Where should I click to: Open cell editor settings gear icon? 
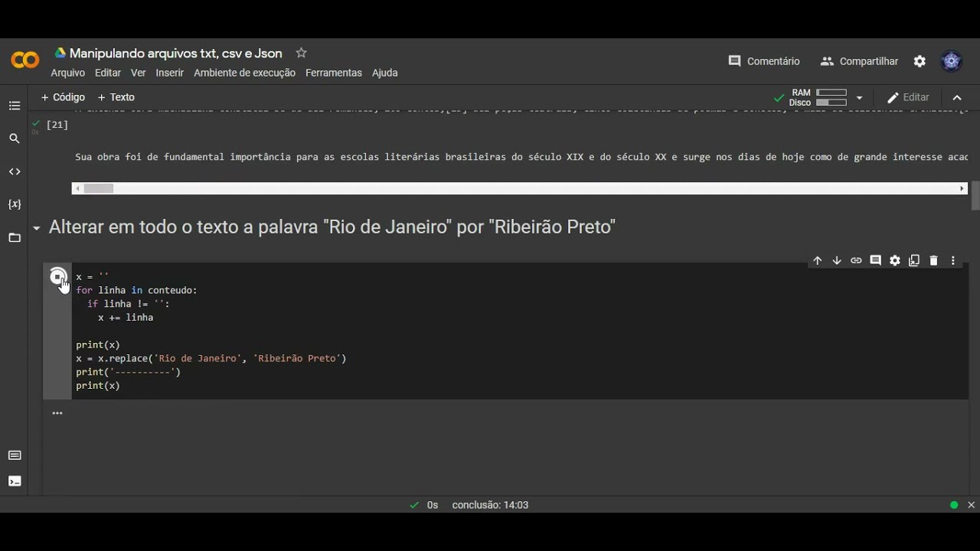coord(895,261)
